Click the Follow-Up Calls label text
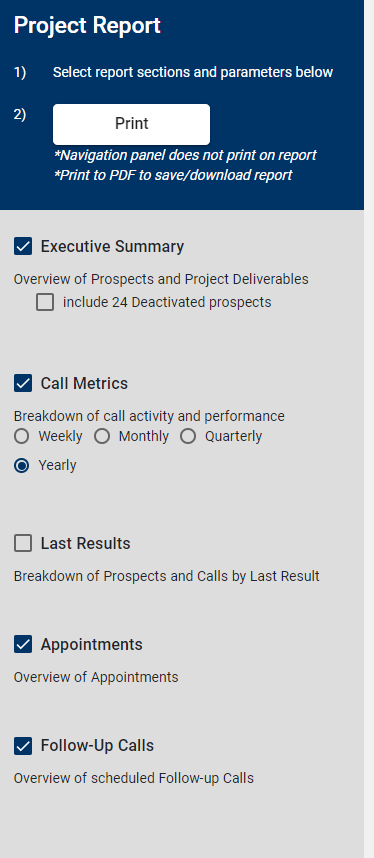 pos(97,745)
